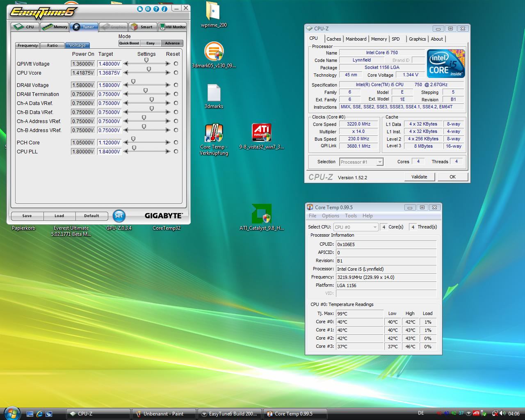Open the ATI 9-8_vista32_win7 installer icon
Viewport: 525px width, 420px height.
(261, 136)
